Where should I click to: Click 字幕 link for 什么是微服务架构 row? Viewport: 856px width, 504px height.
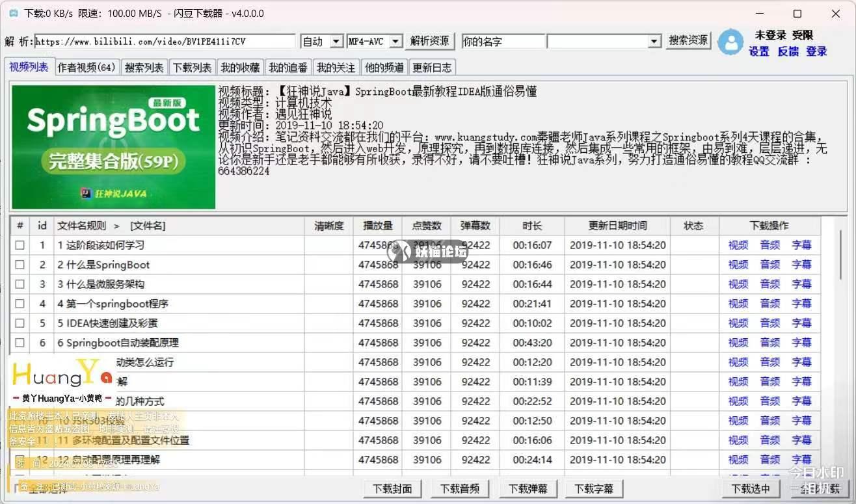click(802, 284)
